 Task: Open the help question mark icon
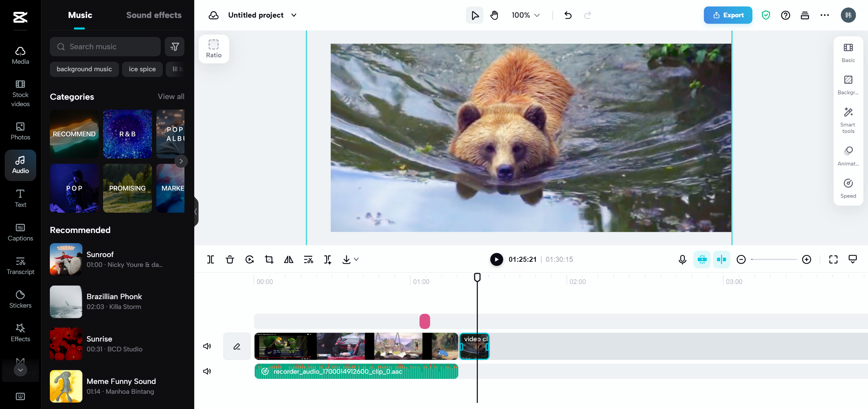785,15
